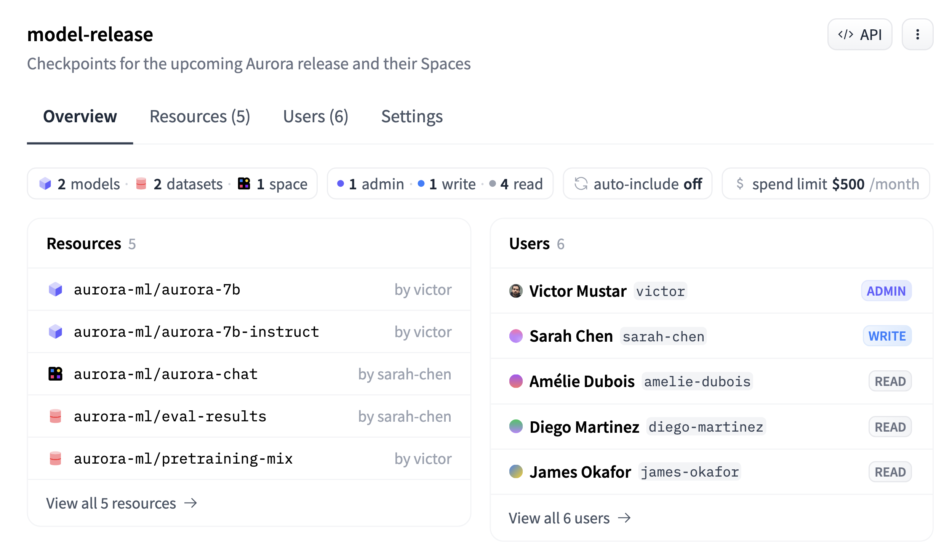
Task: Click the model icon for aurora-7b
Action: click(56, 290)
